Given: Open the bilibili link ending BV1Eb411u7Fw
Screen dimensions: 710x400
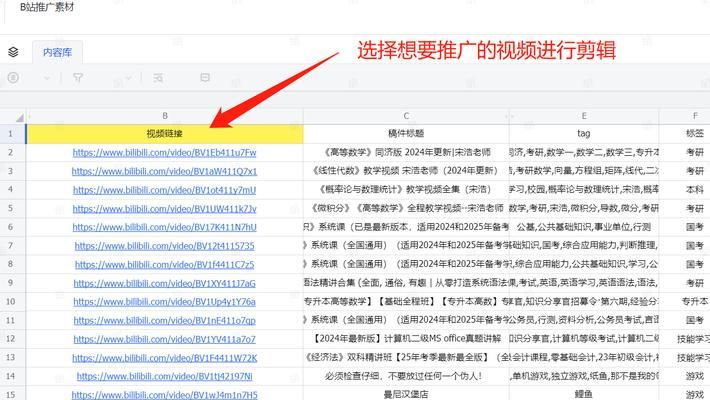Looking at the screenshot, I should coord(164,153).
